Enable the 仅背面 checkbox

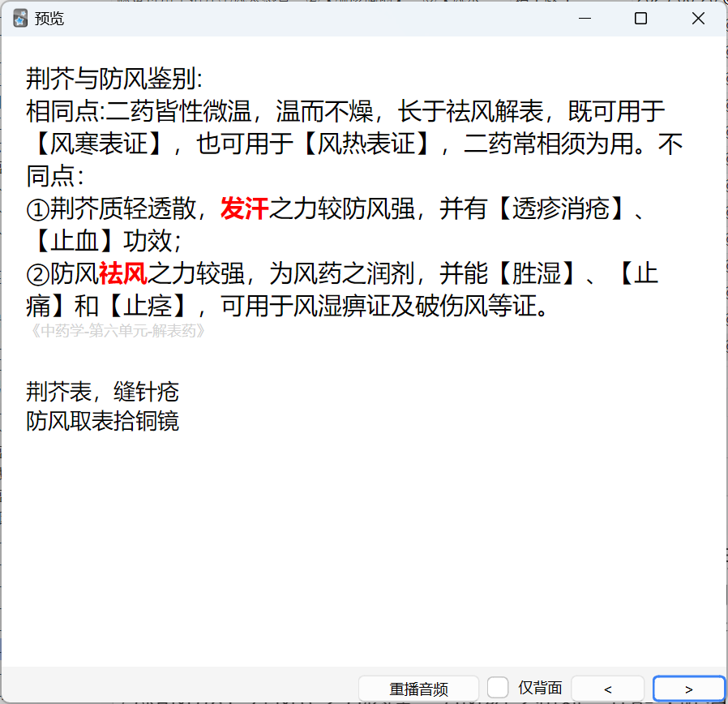point(498,688)
